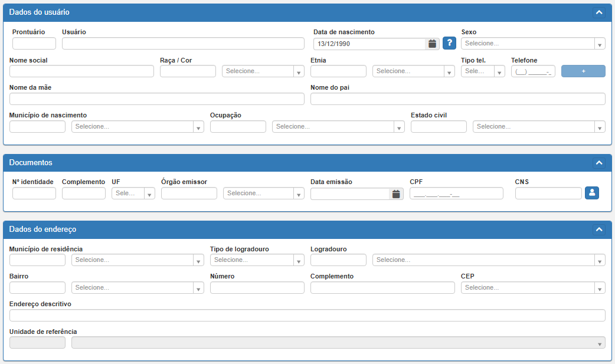Viewport: 615px width, 364px height.
Task: Collapse the Dados do usuário panel
Action: [x=598, y=12]
